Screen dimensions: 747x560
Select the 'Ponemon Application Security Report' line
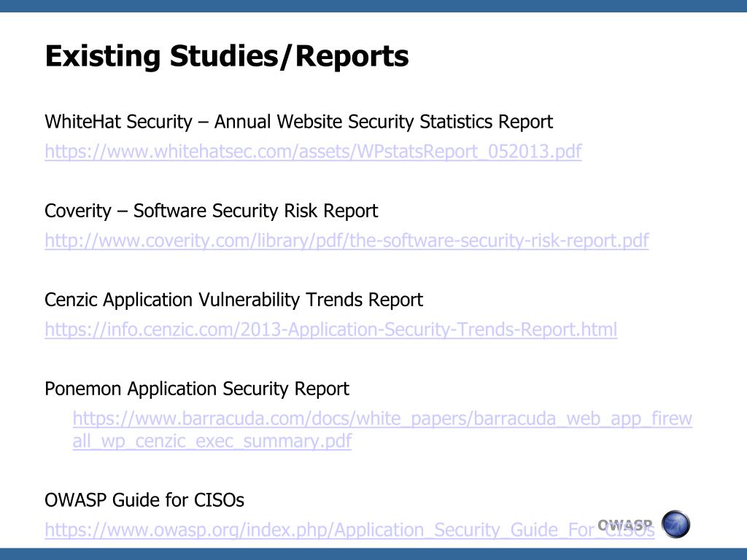pyautogui.click(x=197, y=389)
